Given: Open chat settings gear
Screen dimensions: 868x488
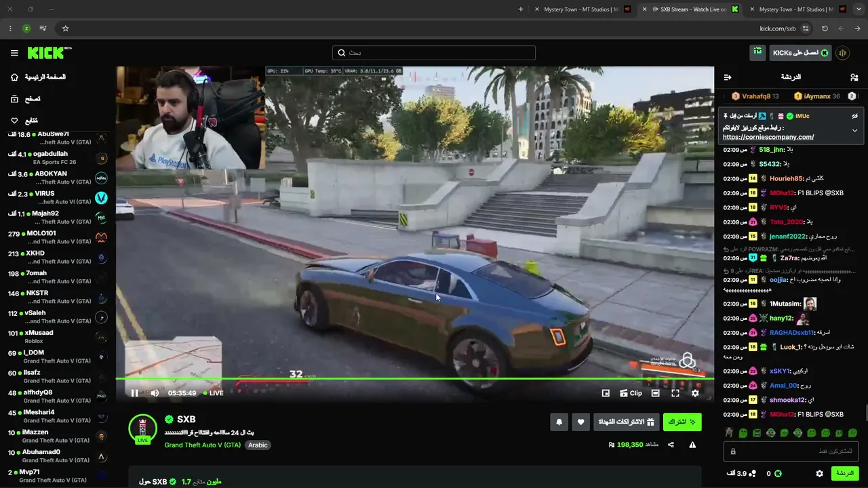Looking at the screenshot, I should [819, 473].
